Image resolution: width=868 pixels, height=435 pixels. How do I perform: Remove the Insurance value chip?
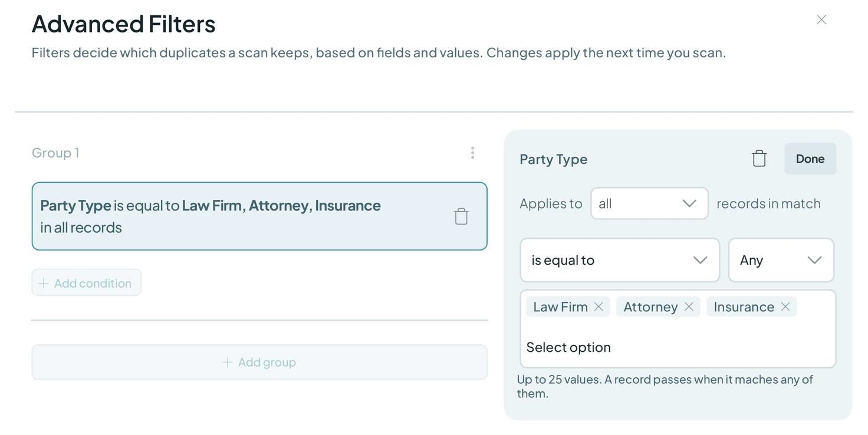coord(785,307)
